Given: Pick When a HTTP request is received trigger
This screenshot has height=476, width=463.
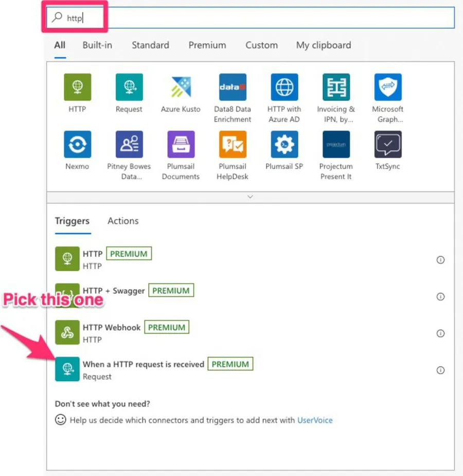Looking at the screenshot, I should tap(143, 364).
